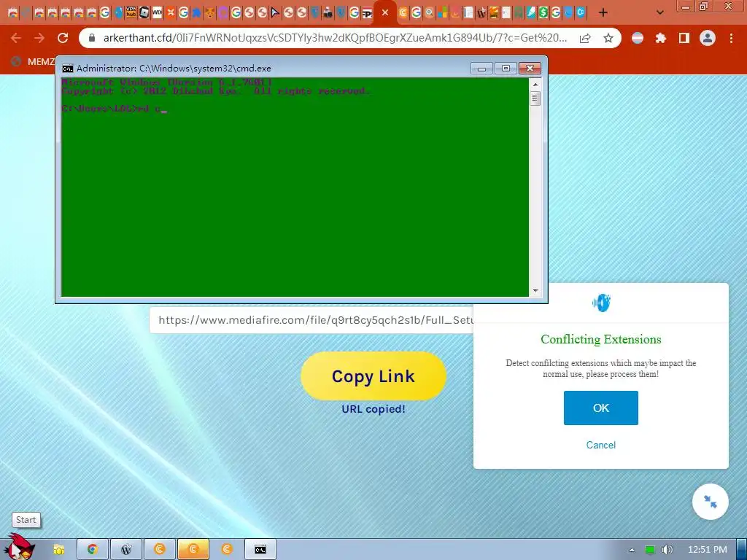
Task: Show hidden system tray icons
Action: click(x=632, y=550)
